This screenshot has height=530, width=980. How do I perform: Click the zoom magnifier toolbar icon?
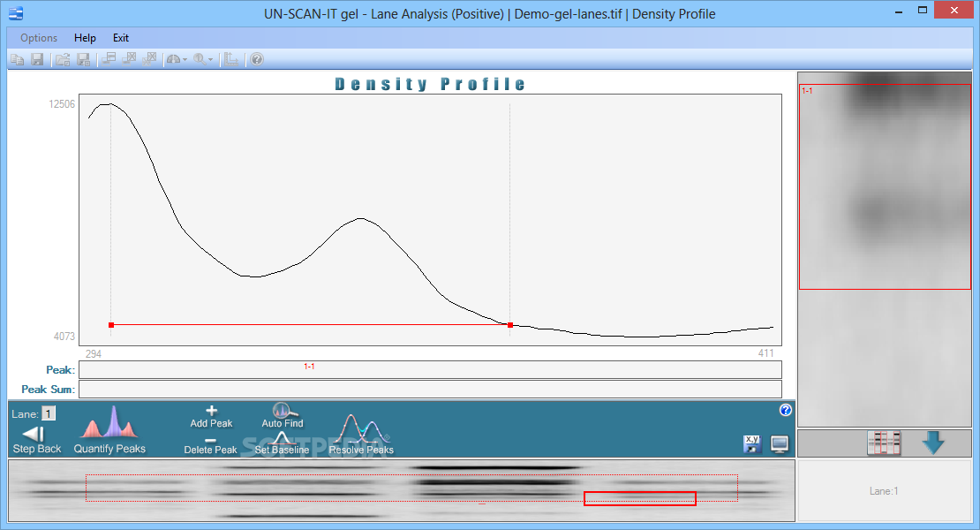200,59
